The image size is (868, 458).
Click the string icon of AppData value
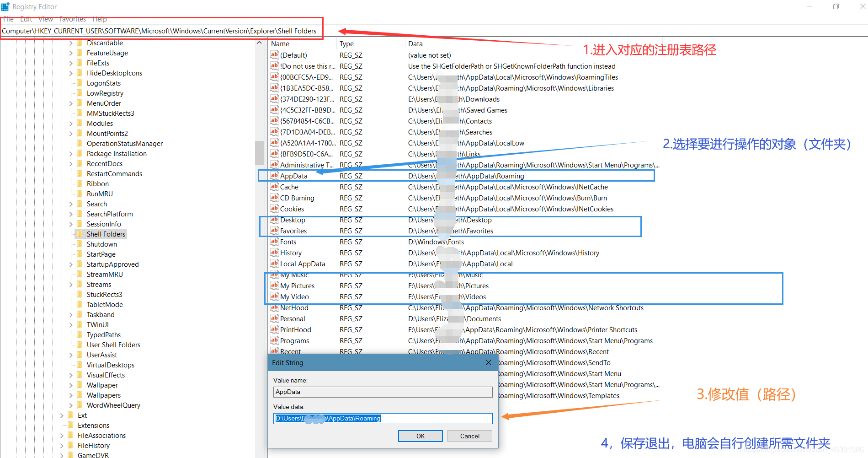pos(274,176)
